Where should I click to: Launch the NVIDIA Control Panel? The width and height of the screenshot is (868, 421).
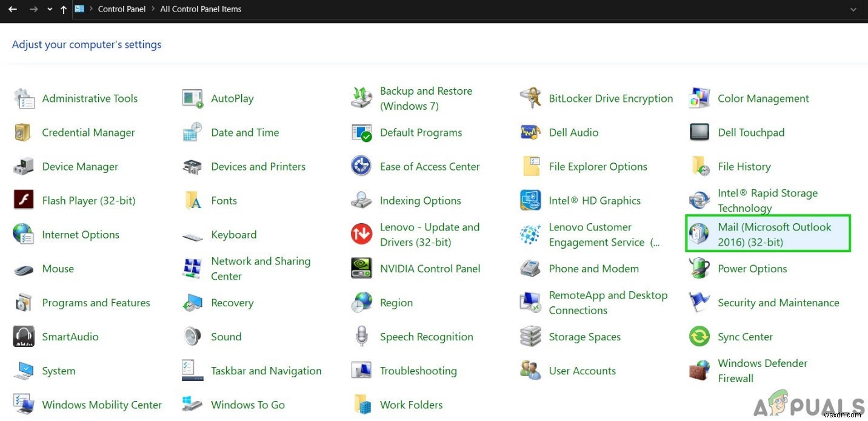point(430,269)
